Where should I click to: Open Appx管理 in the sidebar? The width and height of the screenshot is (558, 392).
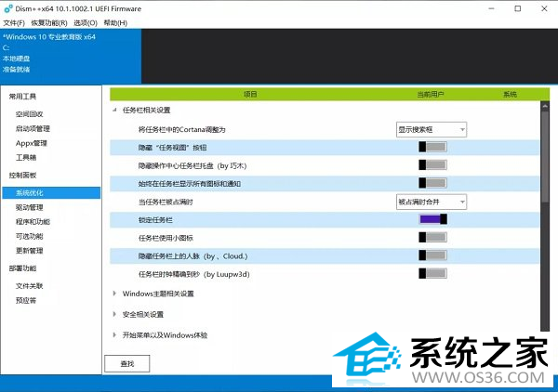point(32,143)
